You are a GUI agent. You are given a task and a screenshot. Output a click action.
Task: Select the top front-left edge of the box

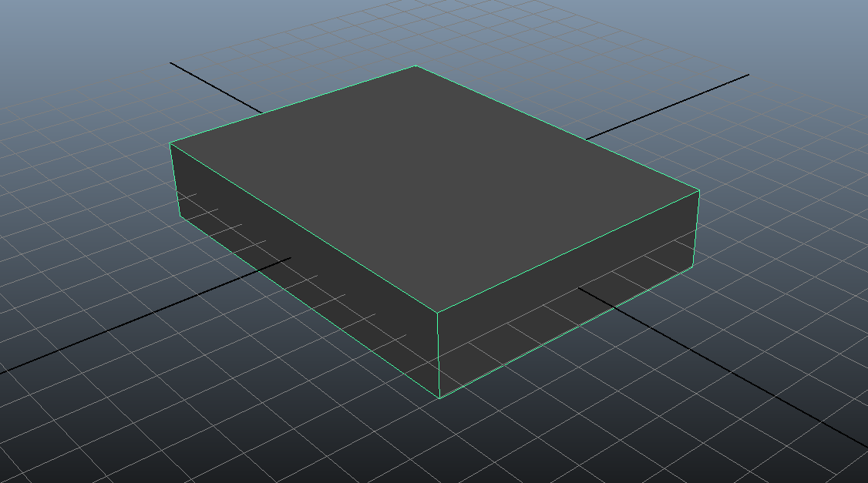click(x=304, y=228)
